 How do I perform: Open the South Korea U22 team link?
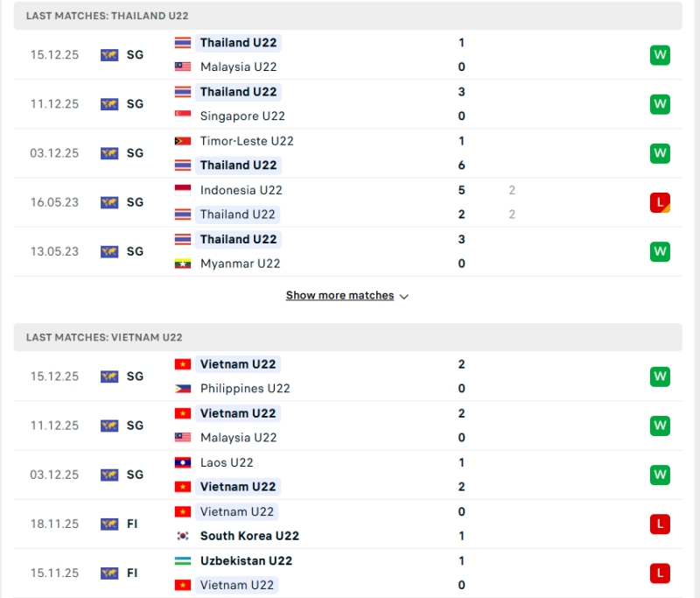pyautogui.click(x=249, y=536)
